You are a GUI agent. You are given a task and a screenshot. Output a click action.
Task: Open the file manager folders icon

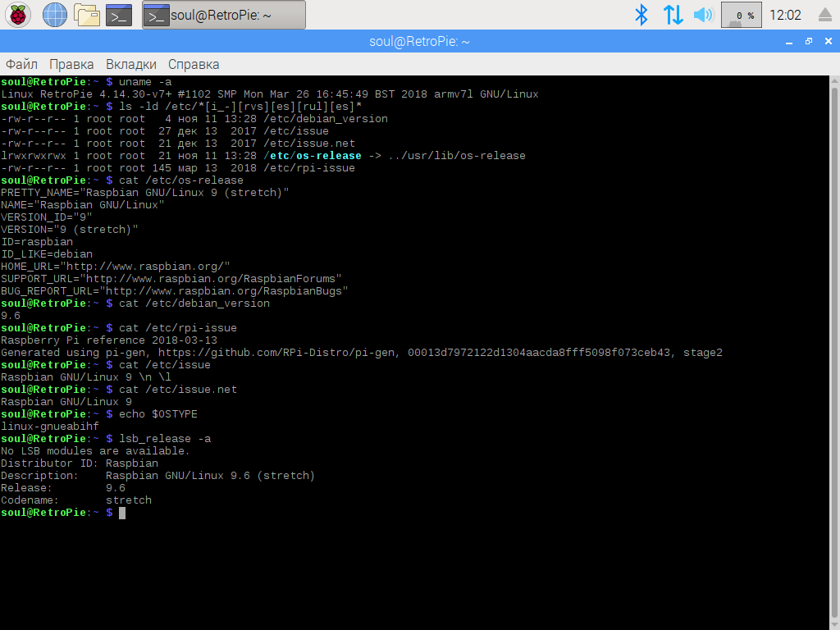point(87,15)
